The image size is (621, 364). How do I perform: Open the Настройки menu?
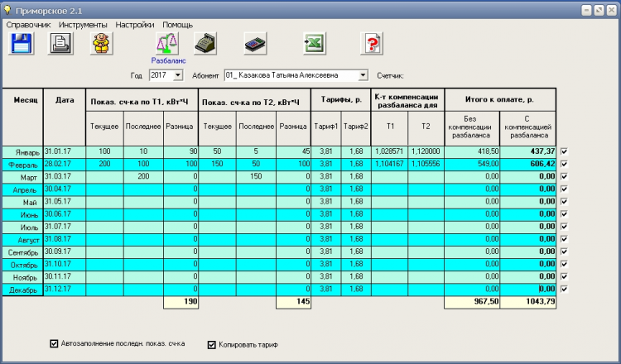135,25
